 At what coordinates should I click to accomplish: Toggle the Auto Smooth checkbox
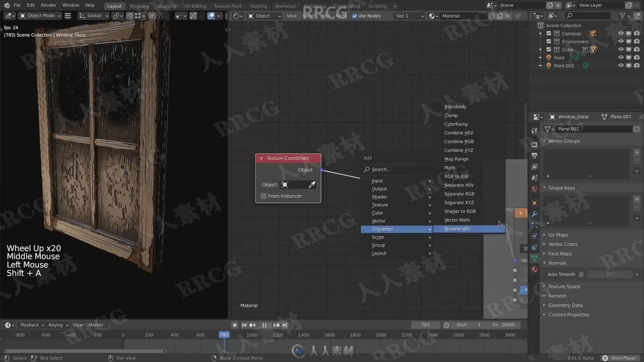[581, 274]
